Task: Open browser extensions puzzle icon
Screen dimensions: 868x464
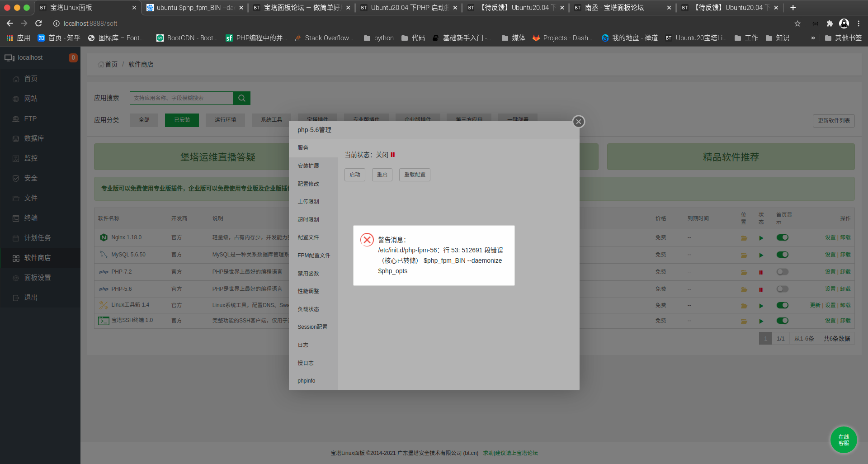Action: click(830, 24)
